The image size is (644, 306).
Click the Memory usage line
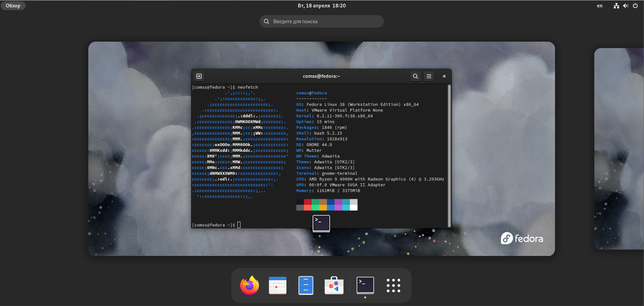[328, 190]
